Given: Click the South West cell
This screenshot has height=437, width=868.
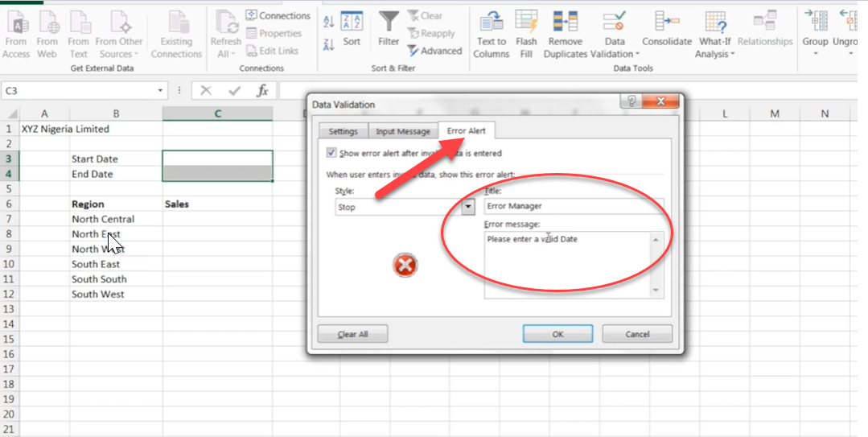Looking at the screenshot, I should [116, 294].
